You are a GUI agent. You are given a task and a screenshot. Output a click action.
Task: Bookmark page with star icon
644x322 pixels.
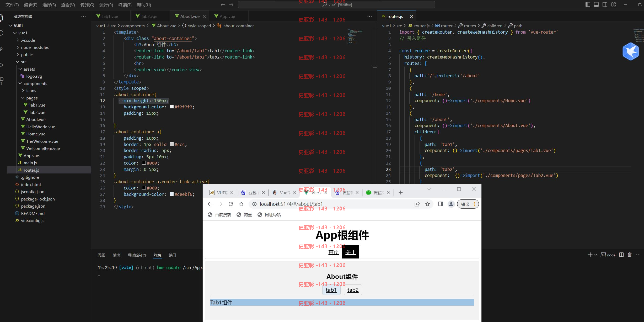click(427, 204)
